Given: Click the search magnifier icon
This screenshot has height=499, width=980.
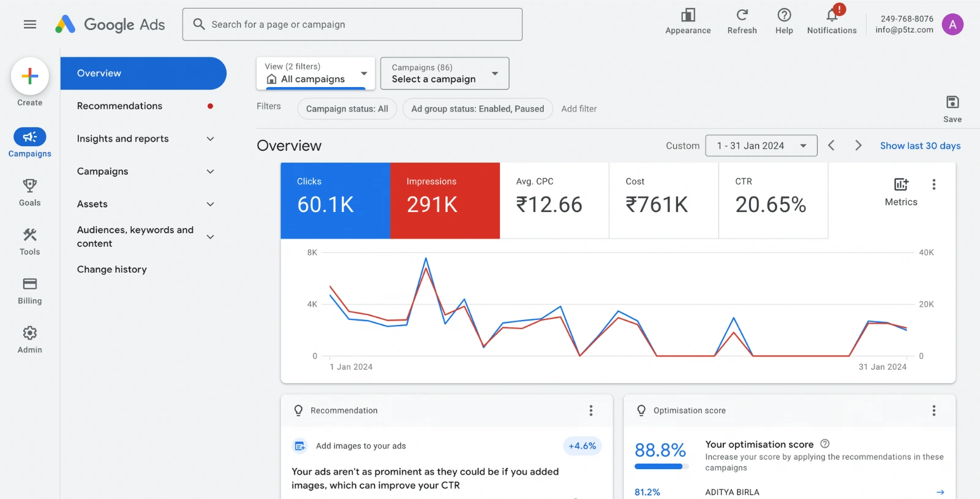Looking at the screenshot, I should pos(198,24).
